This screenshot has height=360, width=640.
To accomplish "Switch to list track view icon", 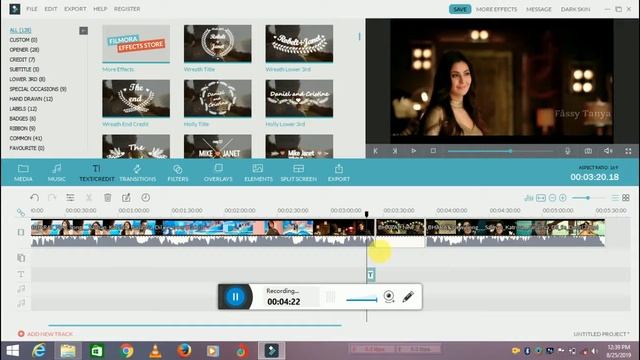I will (x=615, y=198).
